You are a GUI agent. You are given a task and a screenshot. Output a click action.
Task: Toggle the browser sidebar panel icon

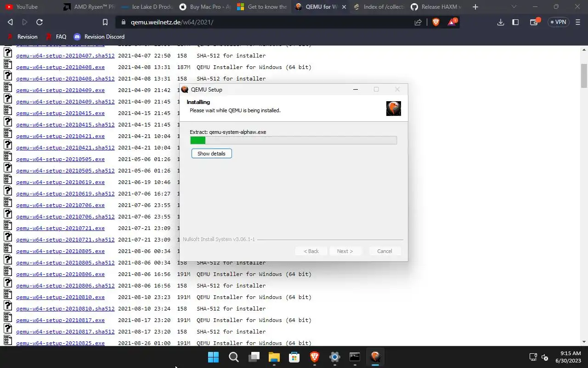click(x=515, y=22)
